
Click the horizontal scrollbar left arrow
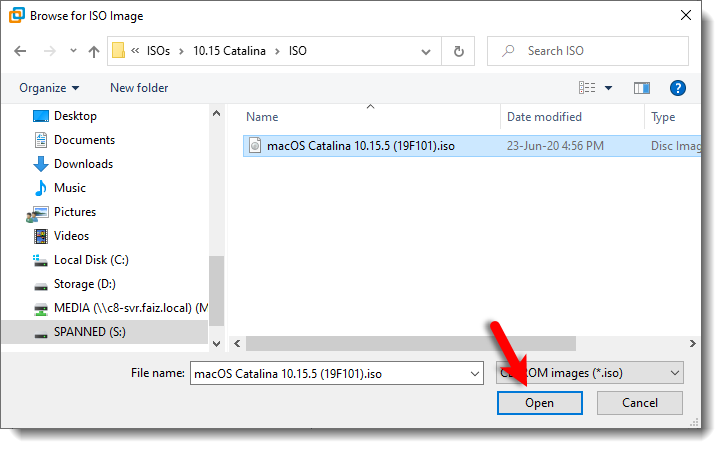coord(237,343)
